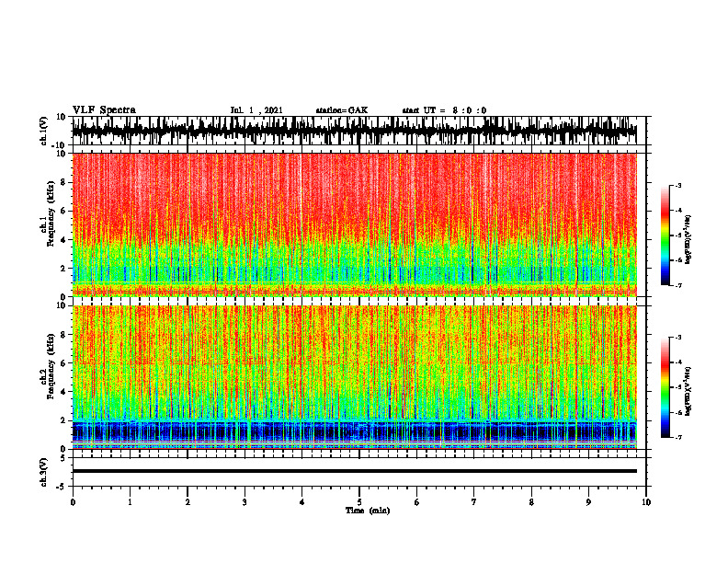Click the ch.3 voltage trace panel

[359, 472]
